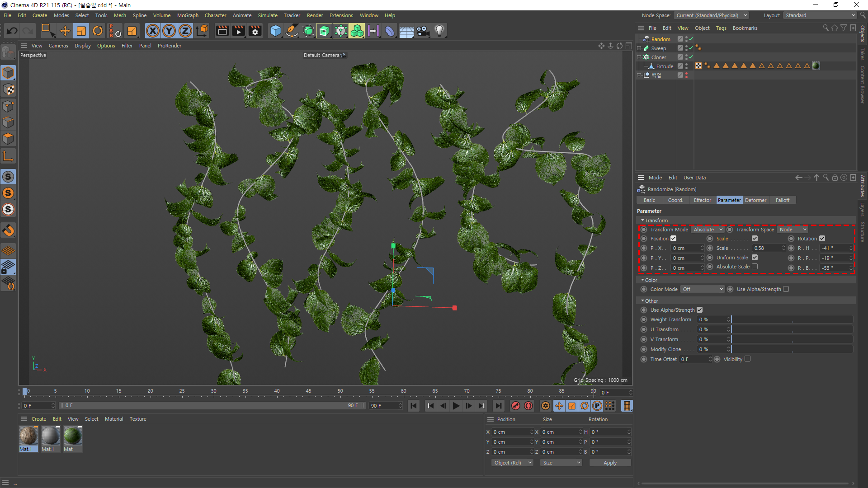Click the Play Forwards button
The image size is (868, 488).
[456, 406]
